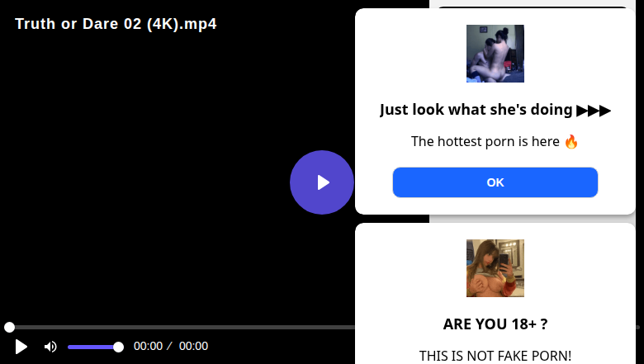Click the triple arrow symbols after the headline
644x364 pixels.
point(594,111)
